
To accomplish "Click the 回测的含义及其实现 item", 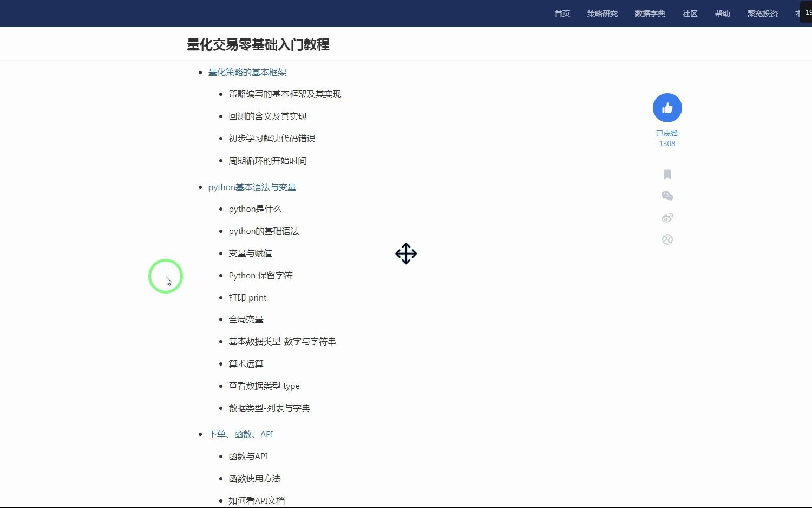I will point(267,116).
